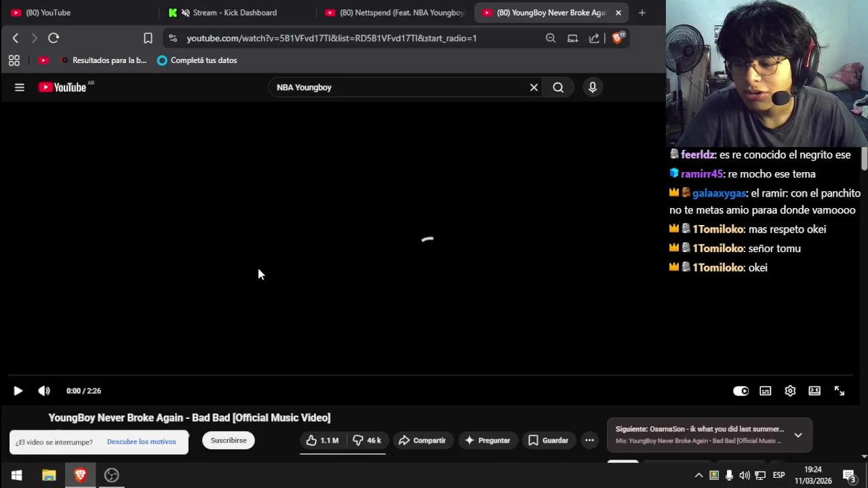The width and height of the screenshot is (868, 488).
Task: View site information icon in address bar
Action: [172, 38]
